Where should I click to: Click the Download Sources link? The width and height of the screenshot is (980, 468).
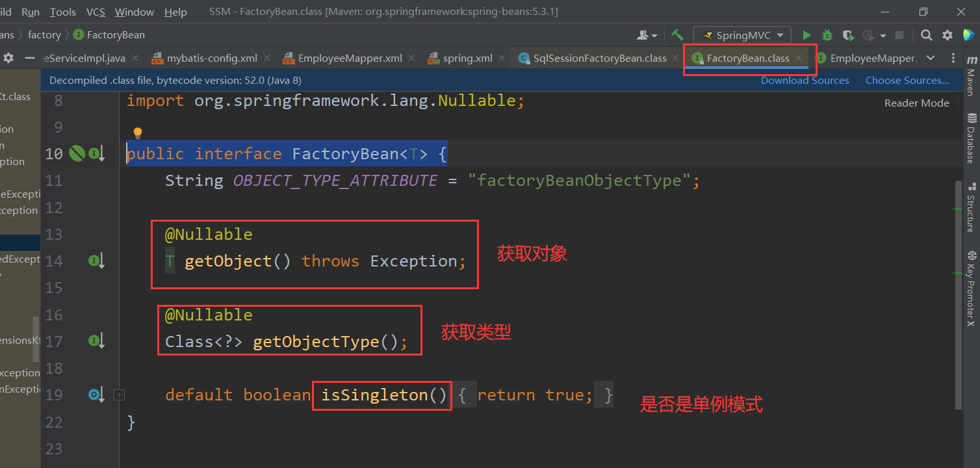[x=805, y=81]
